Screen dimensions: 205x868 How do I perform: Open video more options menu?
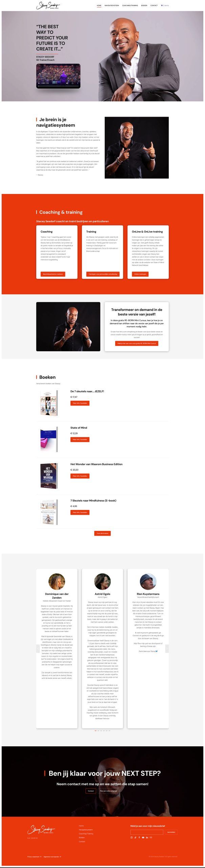pyautogui.click(x=78, y=83)
